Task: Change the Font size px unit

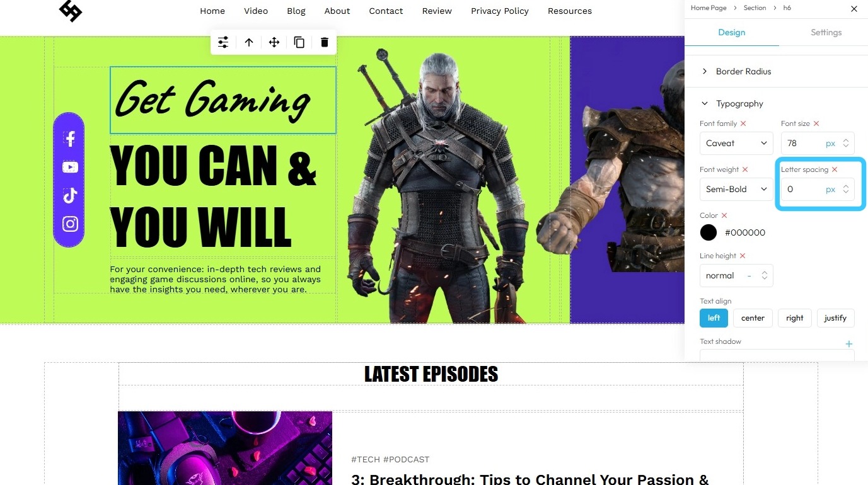Action: pos(830,144)
